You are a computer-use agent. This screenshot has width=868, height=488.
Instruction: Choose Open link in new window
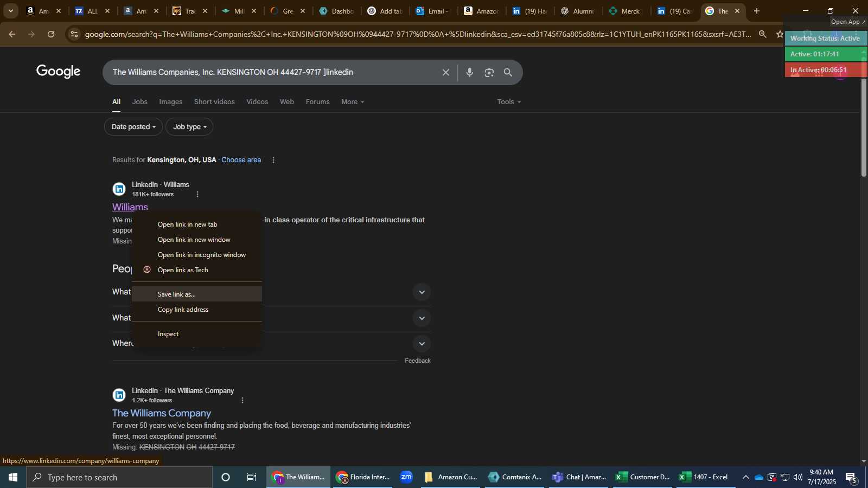click(x=197, y=240)
